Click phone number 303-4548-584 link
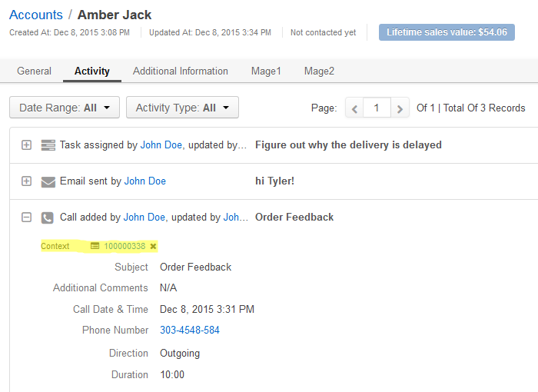The width and height of the screenshot is (538, 392). [x=190, y=330]
